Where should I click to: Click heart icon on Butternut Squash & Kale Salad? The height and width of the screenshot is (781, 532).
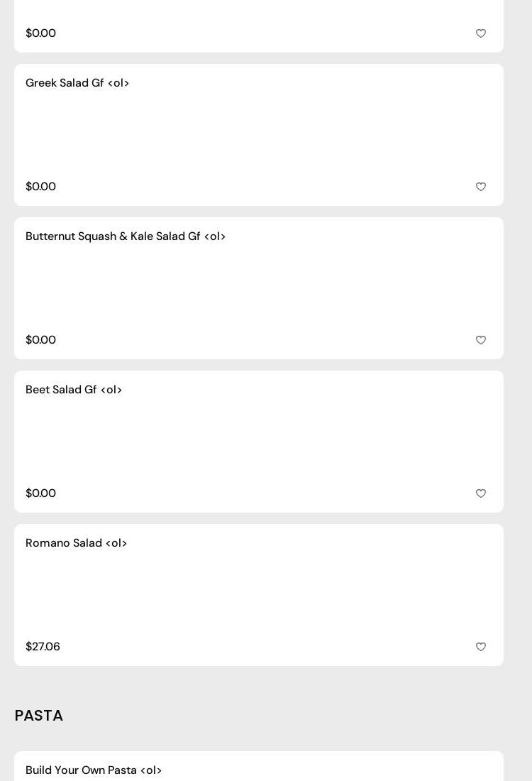(x=481, y=340)
